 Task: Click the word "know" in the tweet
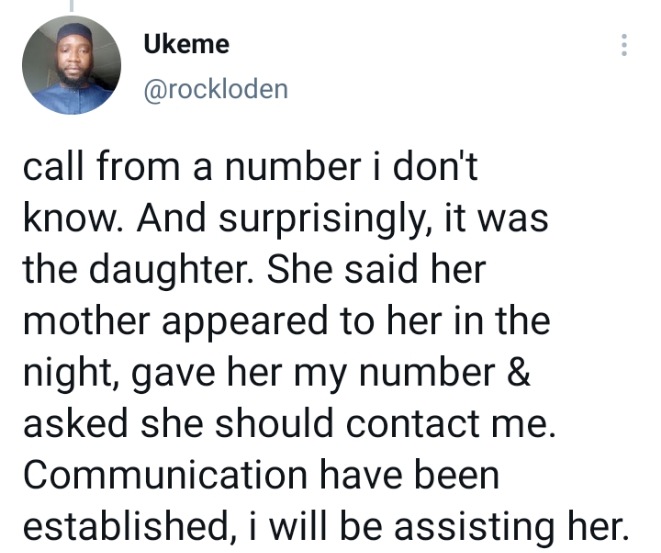pos(64,219)
